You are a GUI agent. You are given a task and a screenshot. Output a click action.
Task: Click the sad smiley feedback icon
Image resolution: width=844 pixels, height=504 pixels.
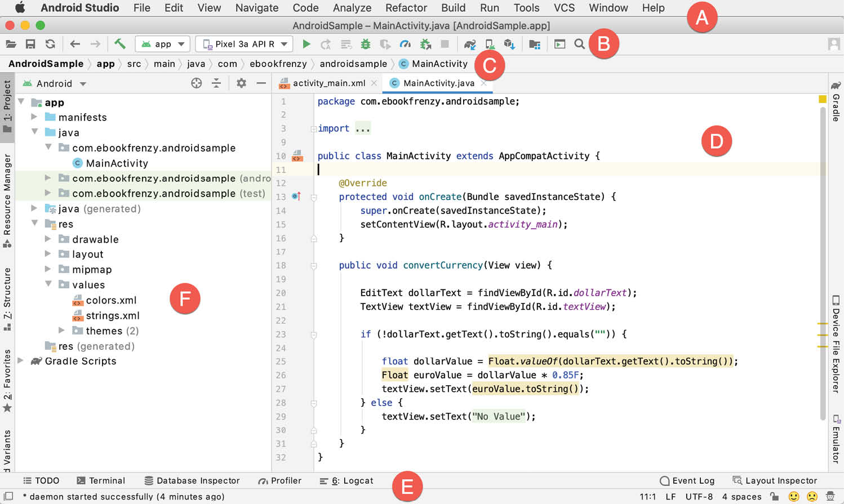(x=812, y=497)
